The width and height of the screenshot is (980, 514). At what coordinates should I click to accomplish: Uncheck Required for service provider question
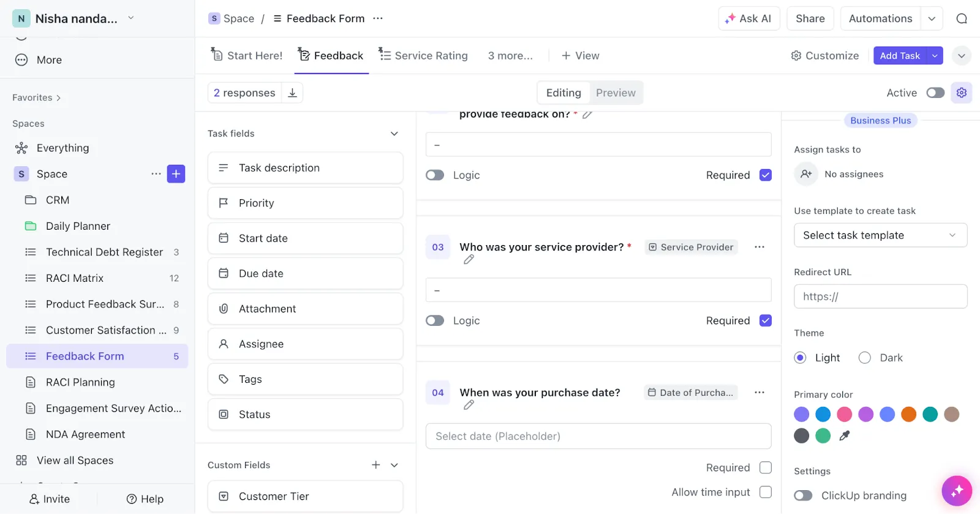tap(766, 320)
